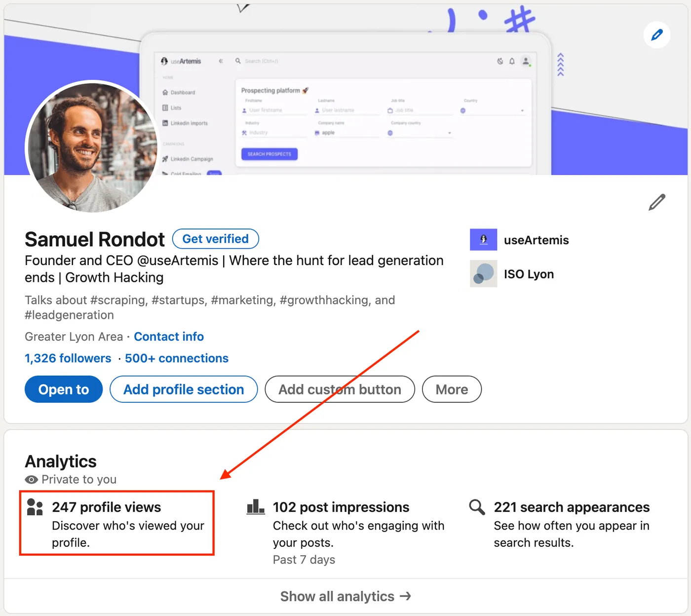
Task: Click the profile views people icon
Action: [35, 507]
